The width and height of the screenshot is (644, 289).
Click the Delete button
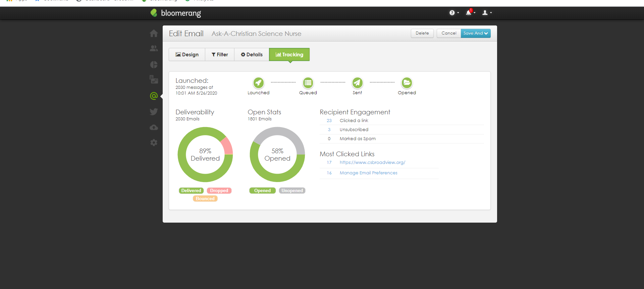point(422,33)
